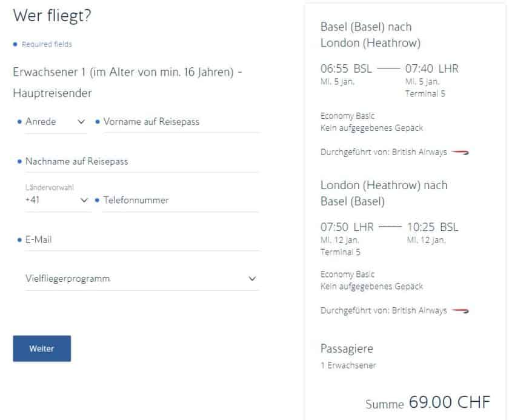Click the Ländervorwahl dropdown arrow
This screenshot has height=420, width=509.
point(83,200)
